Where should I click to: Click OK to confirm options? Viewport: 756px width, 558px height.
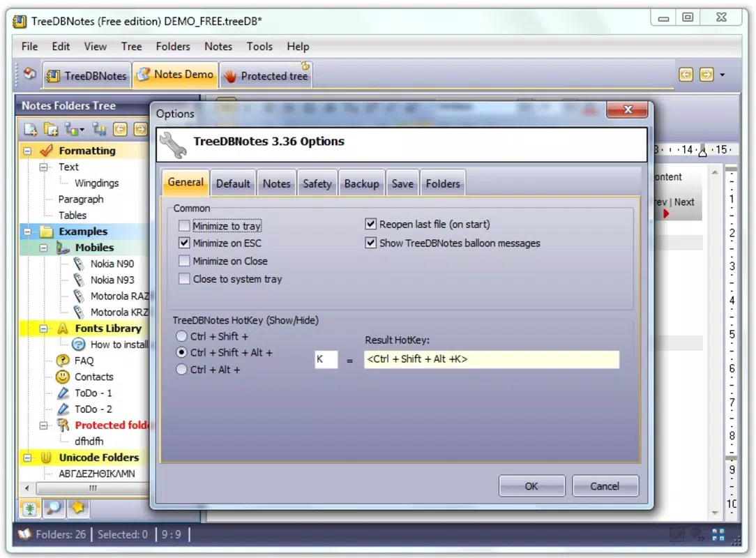[532, 486]
